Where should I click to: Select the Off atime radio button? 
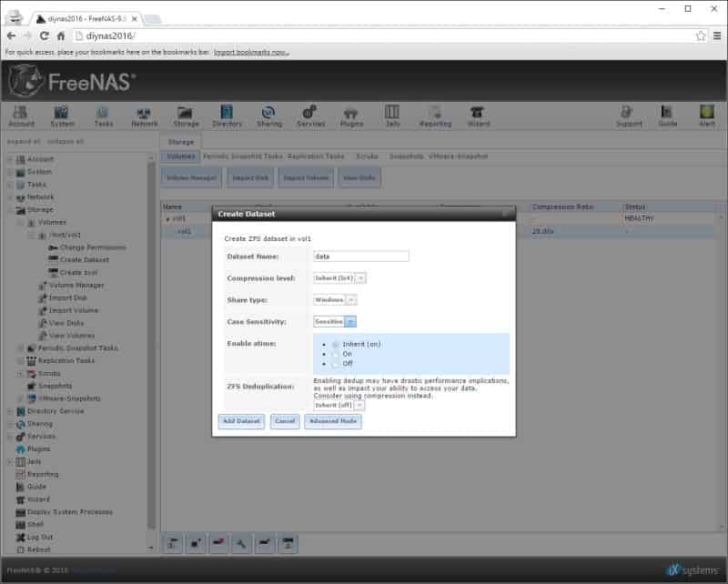[x=336, y=364]
